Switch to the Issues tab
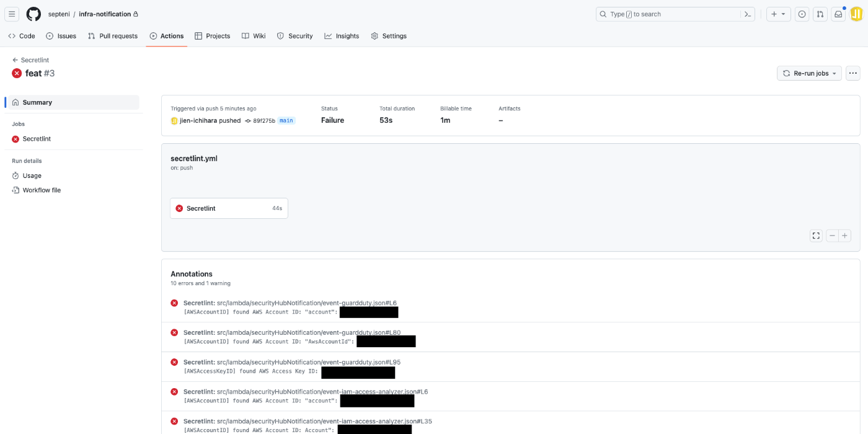The height and width of the screenshot is (434, 868). point(61,36)
